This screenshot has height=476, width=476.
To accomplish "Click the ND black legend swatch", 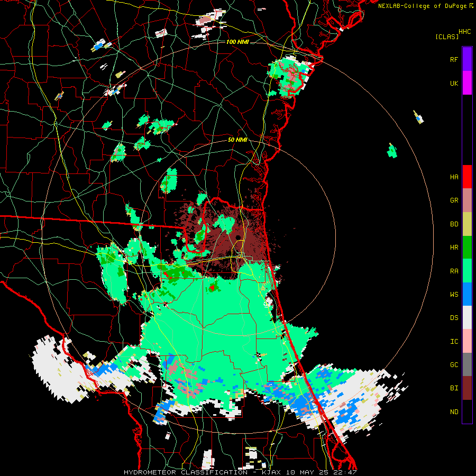I will [467, 411].
